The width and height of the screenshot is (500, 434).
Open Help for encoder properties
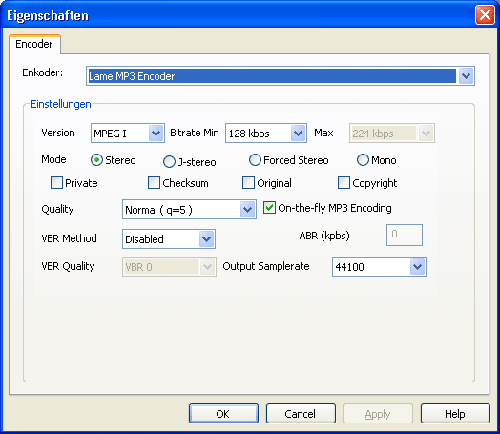[455, 414]
